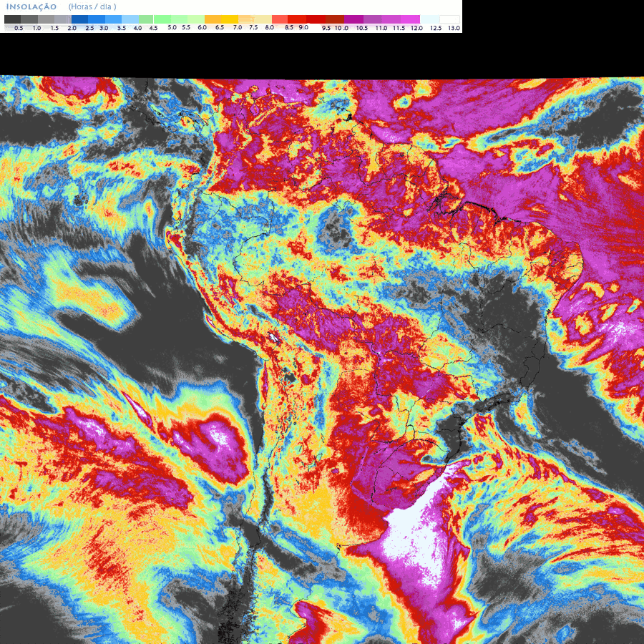644x644 pixels.
Task: Select the 8.5 legend value
Action: [289, 27]
